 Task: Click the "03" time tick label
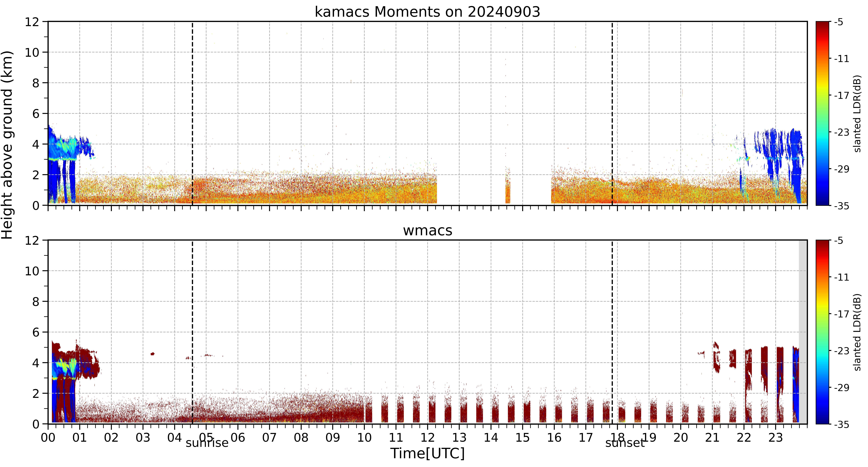[143, 438]
